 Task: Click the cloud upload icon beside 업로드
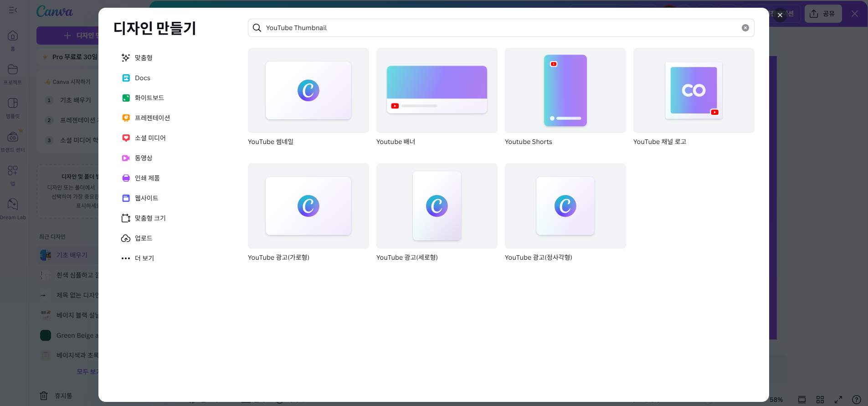point(126,238)
